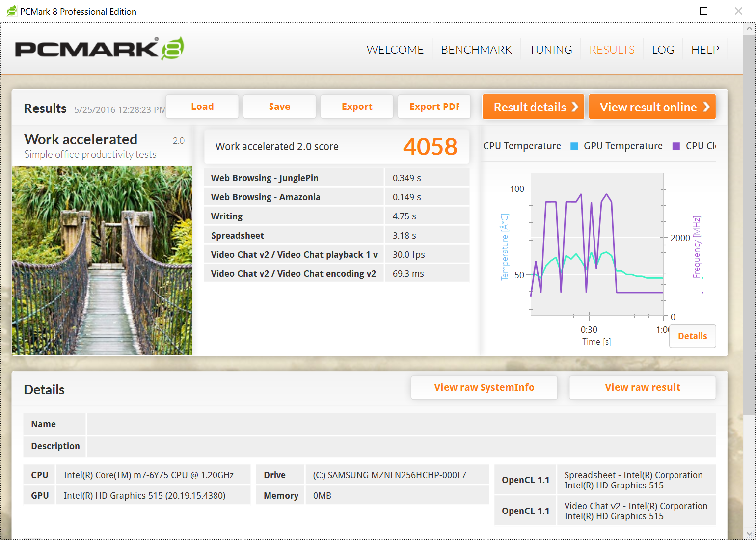Click the 0.349 s value
Image resolution: width=756 pixels, height=540 pixels.
click(x=406, y=178)
